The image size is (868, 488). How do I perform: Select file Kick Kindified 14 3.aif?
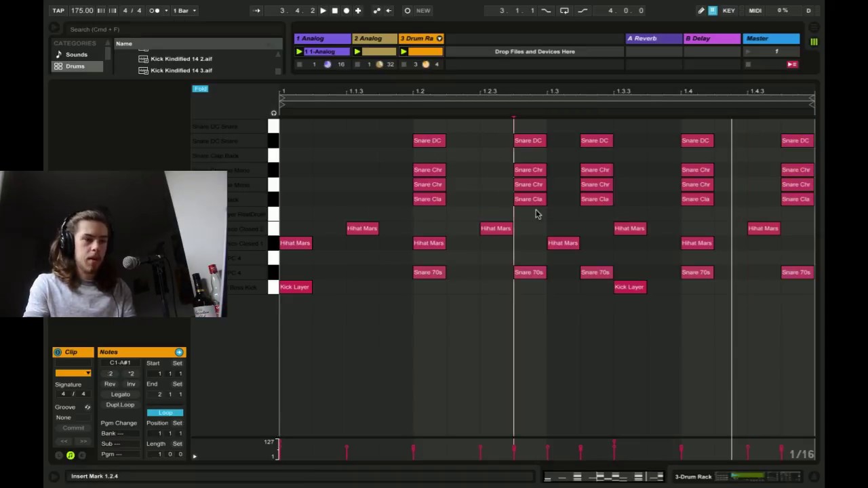[x=181, y=70]
